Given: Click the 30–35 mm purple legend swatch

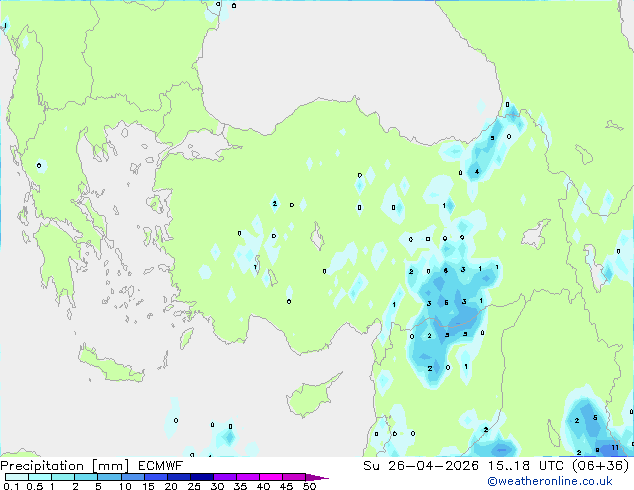Looking at the screenshot, I should (x=224, y=477).
